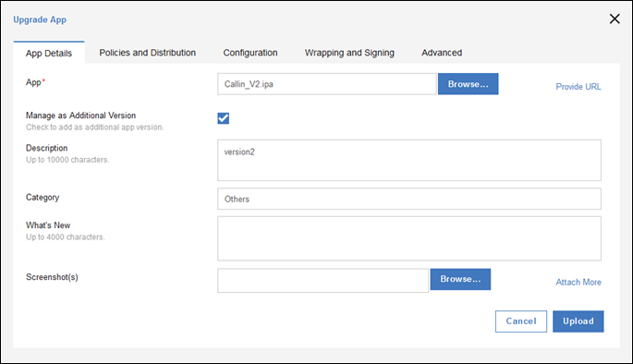Switch to the App Details tab
633x364 pixels.
click(x=49, y=53)
